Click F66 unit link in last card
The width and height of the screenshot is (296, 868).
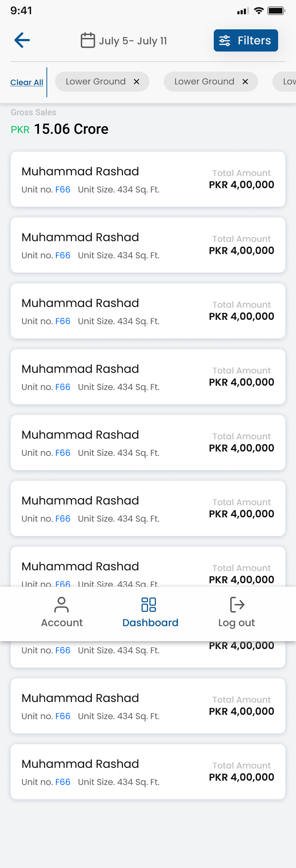click(63, 782)
